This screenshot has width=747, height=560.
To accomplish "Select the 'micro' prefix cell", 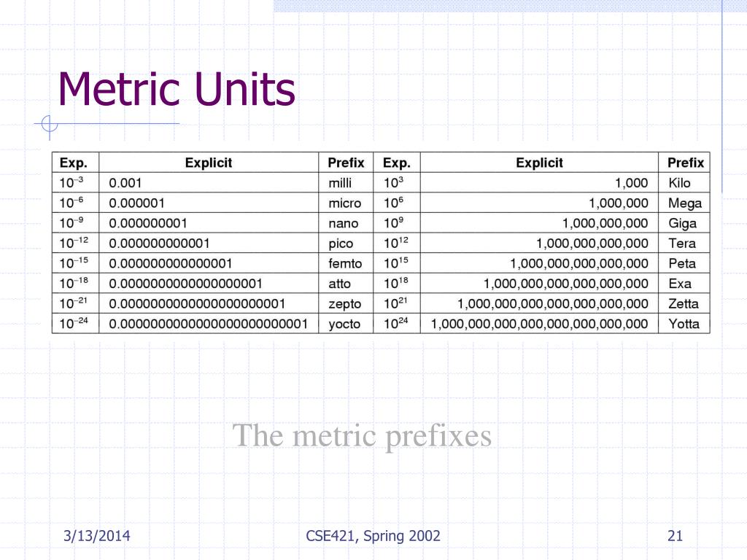I will (x=346, y=203).
